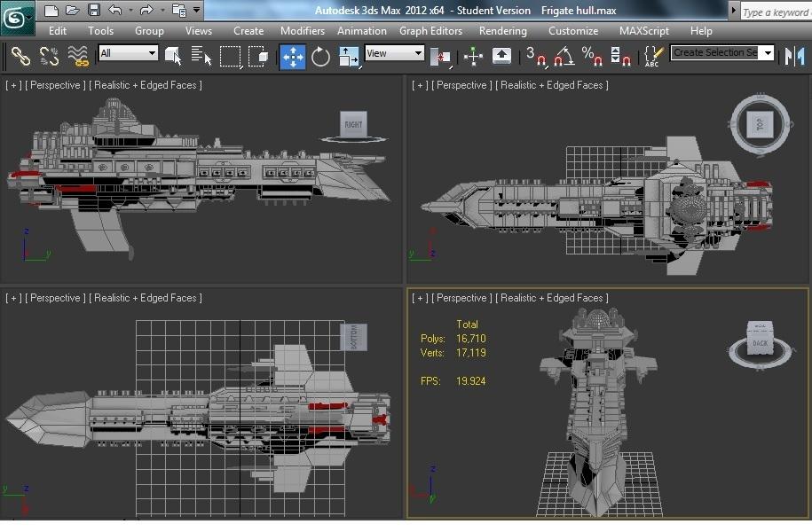Click the Project Folder icon in Quick Access
This screenshot has height=532, width=812.
click(179, 11)
